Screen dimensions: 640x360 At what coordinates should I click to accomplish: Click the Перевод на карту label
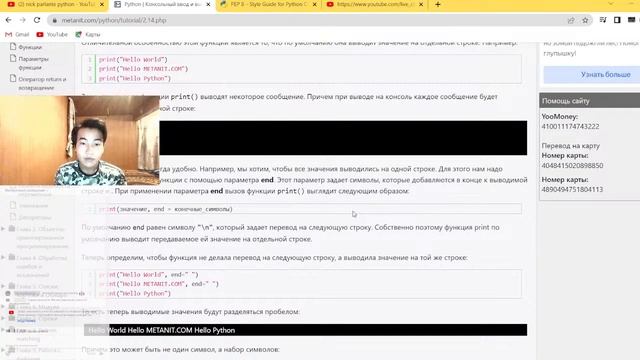click(571, 146)
